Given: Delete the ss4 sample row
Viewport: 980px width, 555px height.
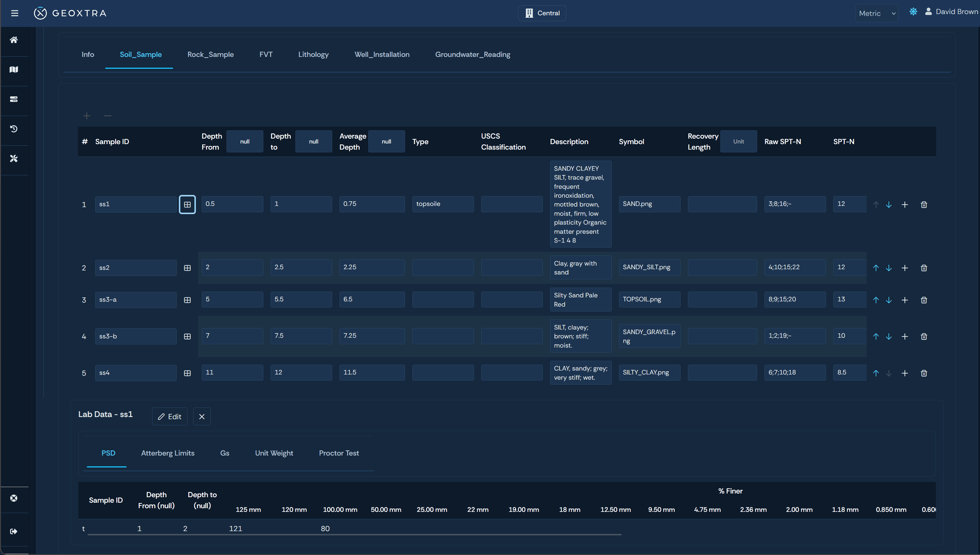Looking at the screenshot, I should [924, 373].
